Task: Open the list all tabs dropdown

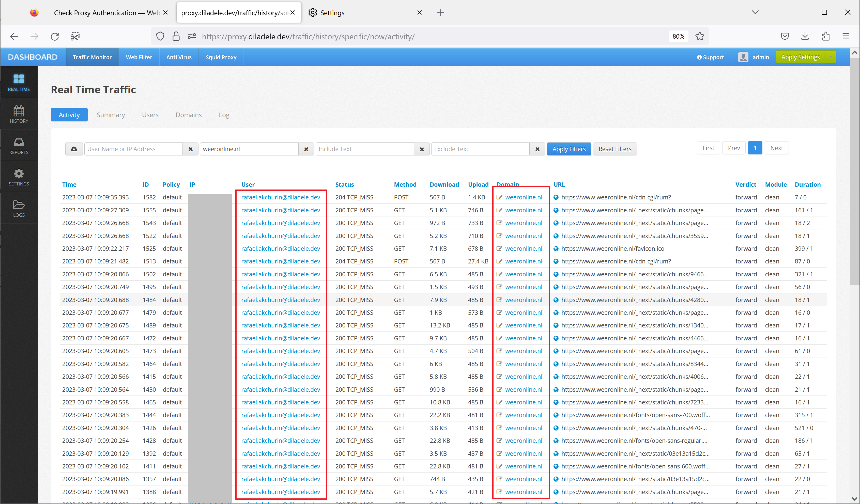Action: click(x=755, y=13)
